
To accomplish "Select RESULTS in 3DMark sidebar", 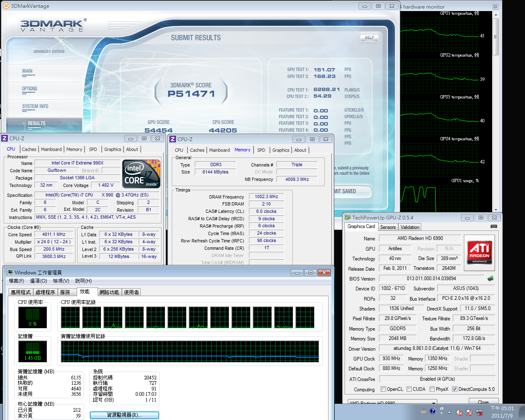I will tap(37, 123).
